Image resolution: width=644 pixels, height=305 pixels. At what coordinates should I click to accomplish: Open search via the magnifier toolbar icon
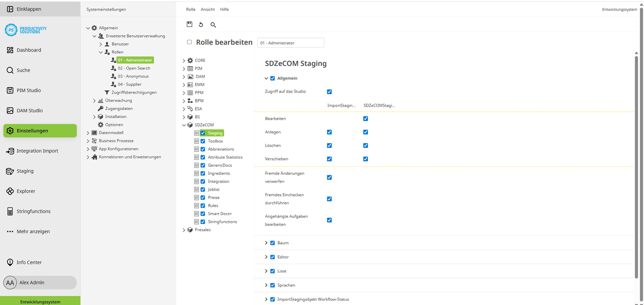tap(213, 24)
